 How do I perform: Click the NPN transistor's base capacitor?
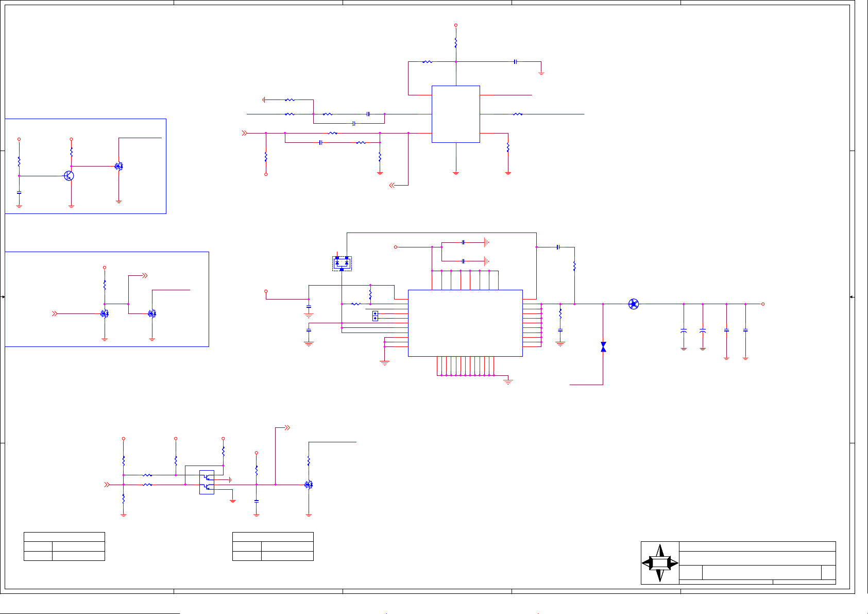[19, 193]
